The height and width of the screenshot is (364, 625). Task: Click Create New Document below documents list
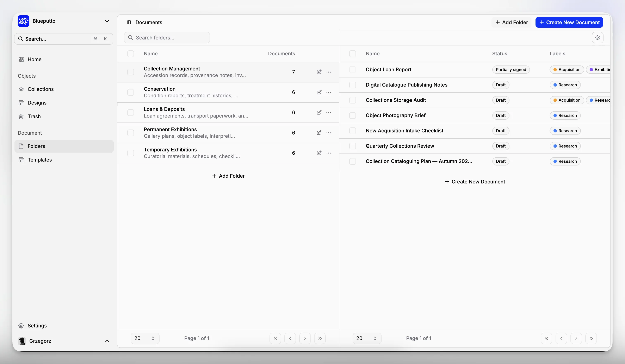pos(475,182)
